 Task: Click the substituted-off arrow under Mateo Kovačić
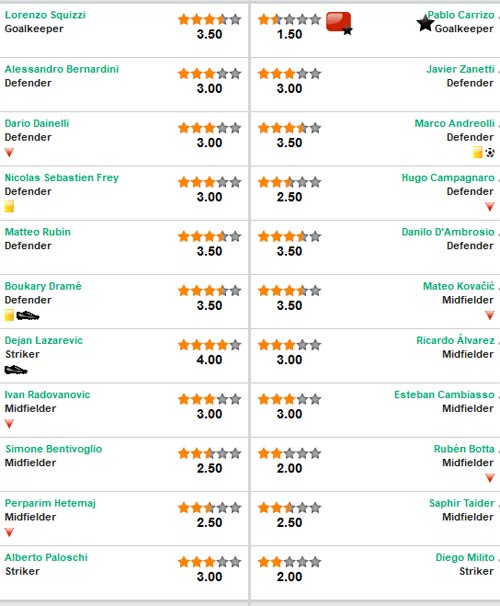coord(490,315)
